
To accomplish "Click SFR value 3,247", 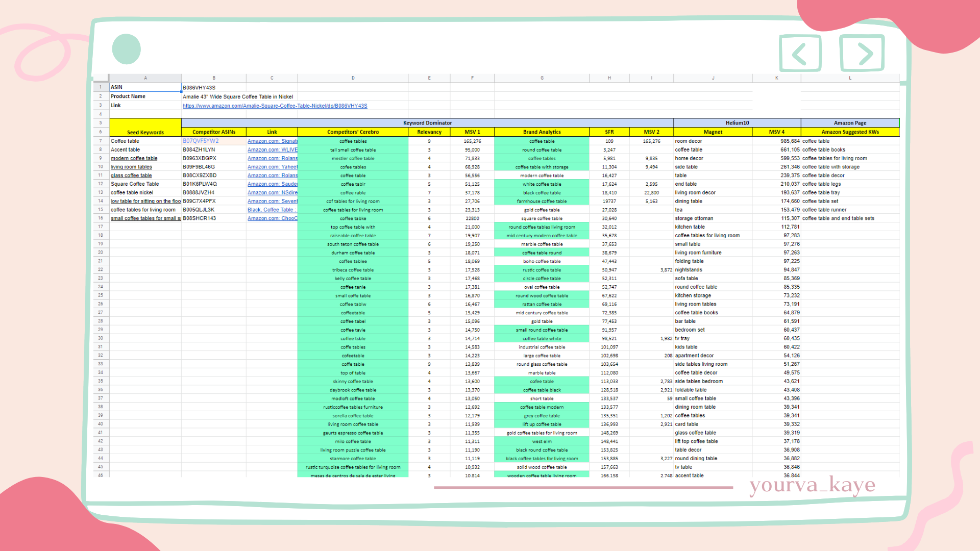I will (x=609, y=150).
